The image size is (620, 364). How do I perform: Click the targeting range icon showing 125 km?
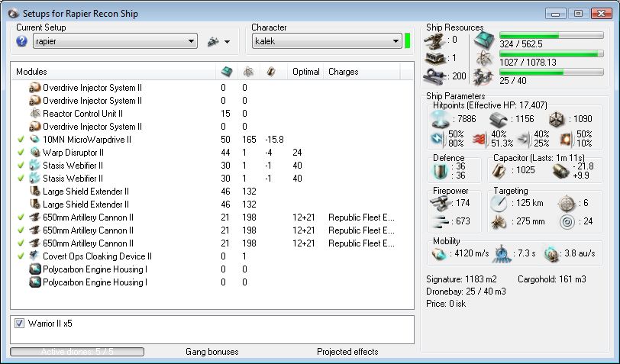click(x=498, y=203)
